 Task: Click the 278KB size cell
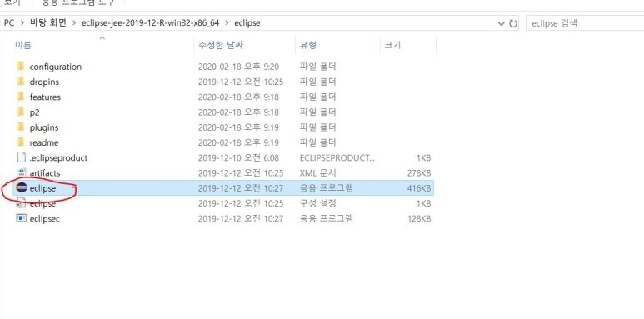click(x=419, y=173)
